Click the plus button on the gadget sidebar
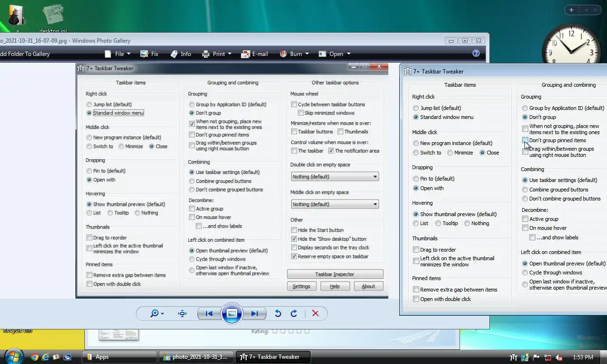 point(571,10)
